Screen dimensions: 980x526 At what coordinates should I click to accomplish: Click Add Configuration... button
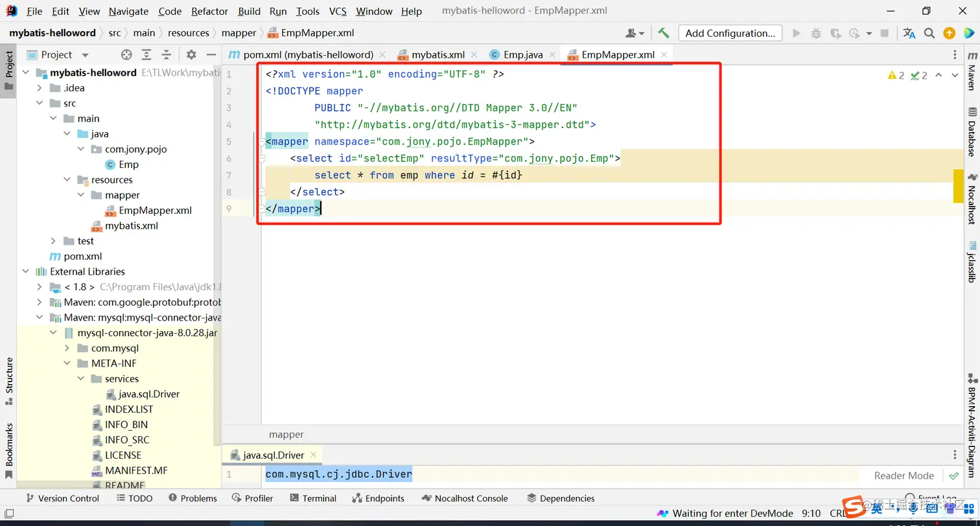point(730,33)
